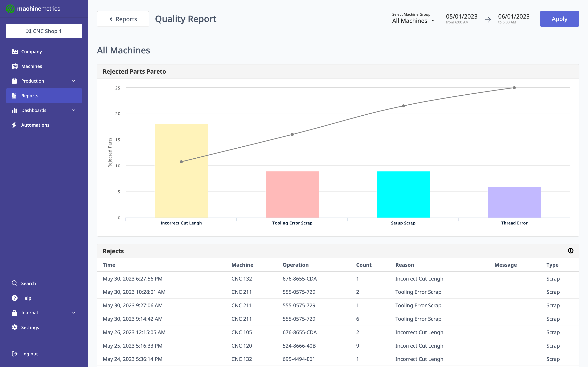The image size is (588, 367).
Task: Click the MachineMetrics logo icon
Action: coord(10,9)
